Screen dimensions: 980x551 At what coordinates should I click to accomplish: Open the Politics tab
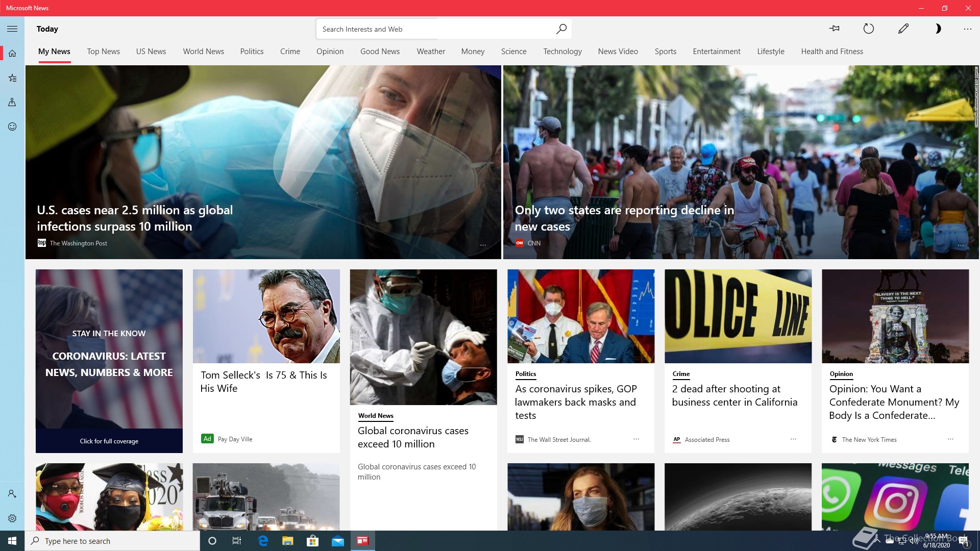click(252, 52)
